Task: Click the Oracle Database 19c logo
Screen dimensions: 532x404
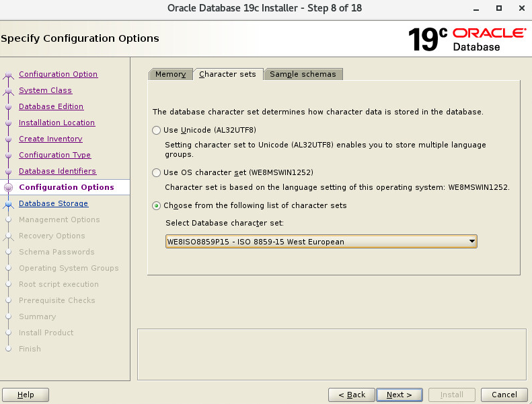Action: (467, 39)
